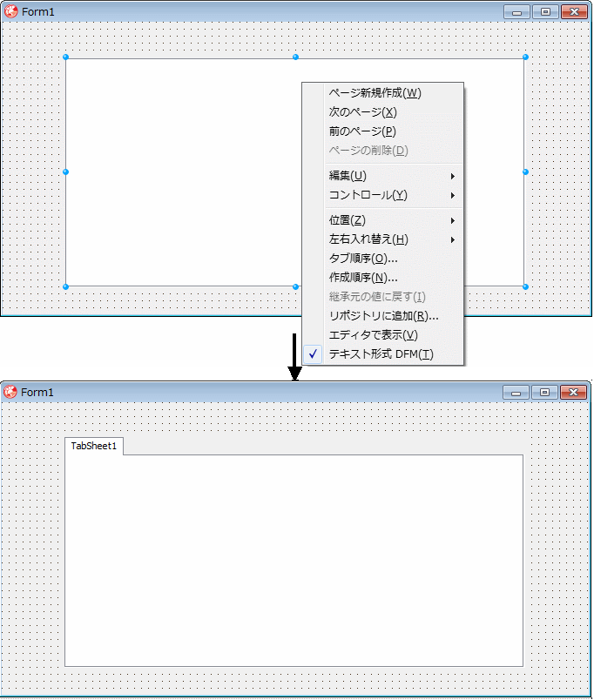Click the submenu arrow next to 左右入れ替え(H)
Viewport: 594px width, 700px height.
point(453,239)
